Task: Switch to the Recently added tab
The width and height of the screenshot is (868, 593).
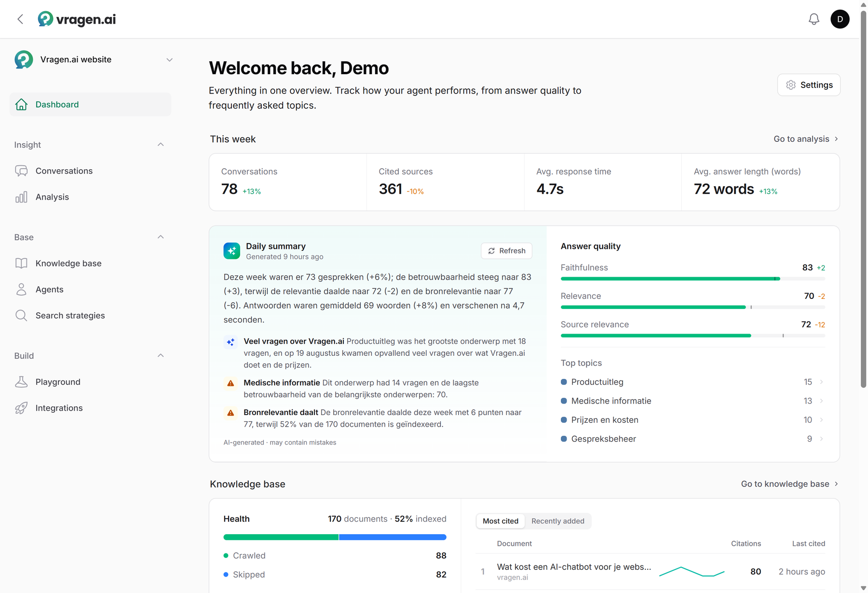Action: point(558,521)
